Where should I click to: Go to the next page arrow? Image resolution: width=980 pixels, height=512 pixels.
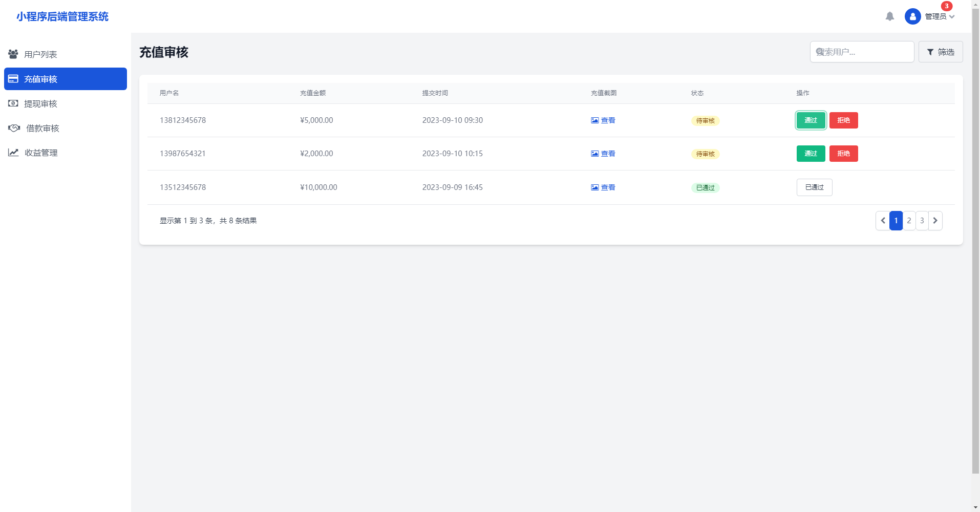[935, 221]
